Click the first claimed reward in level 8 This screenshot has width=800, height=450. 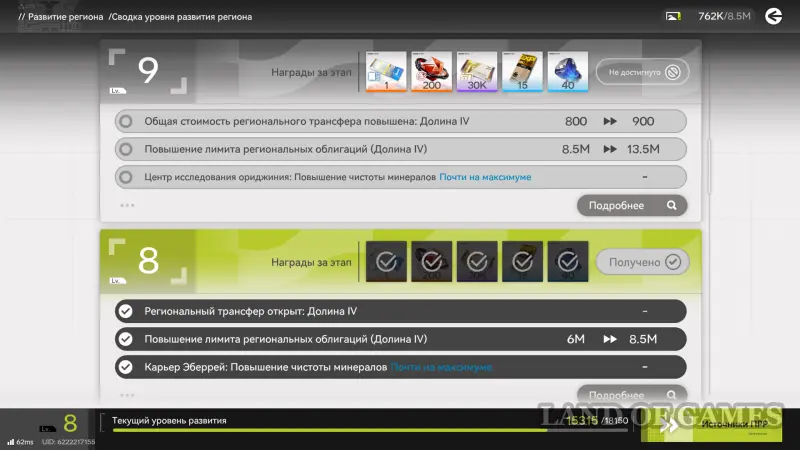tap(386, 262)
